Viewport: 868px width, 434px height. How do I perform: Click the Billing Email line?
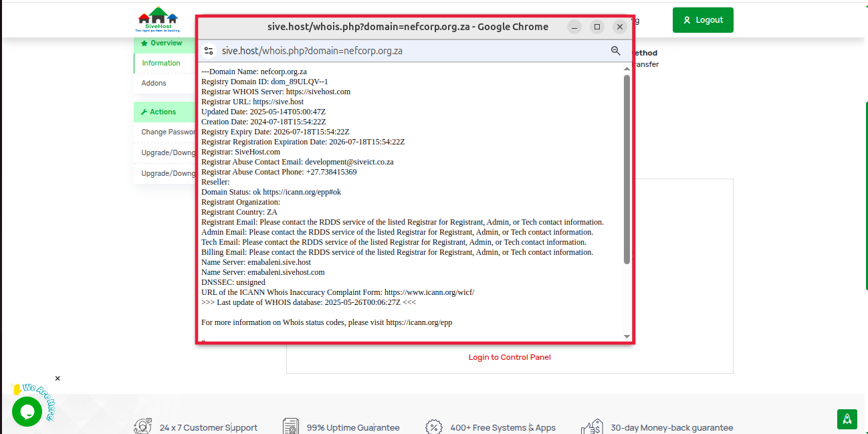[397, 252]
